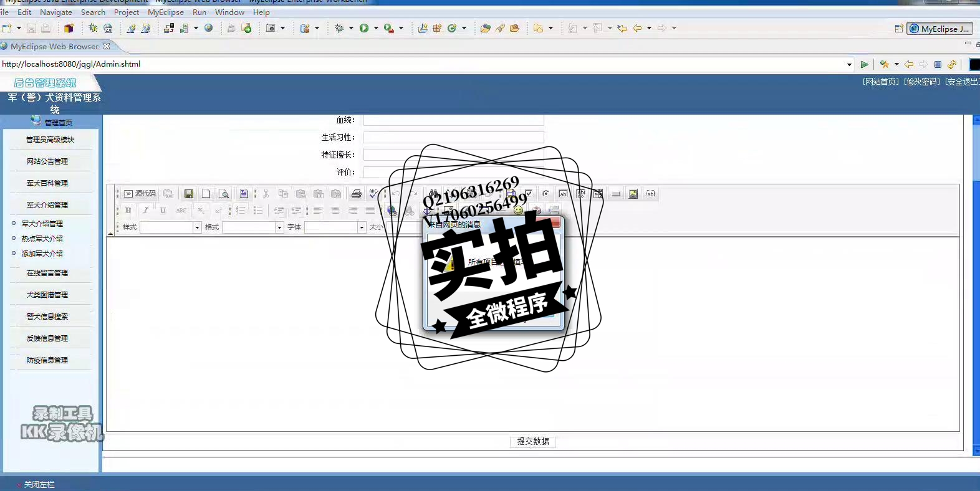This screenshot has width=980, height=491.
Task: Click the browser Back arrow icon
Action: (x=909, y=64)
